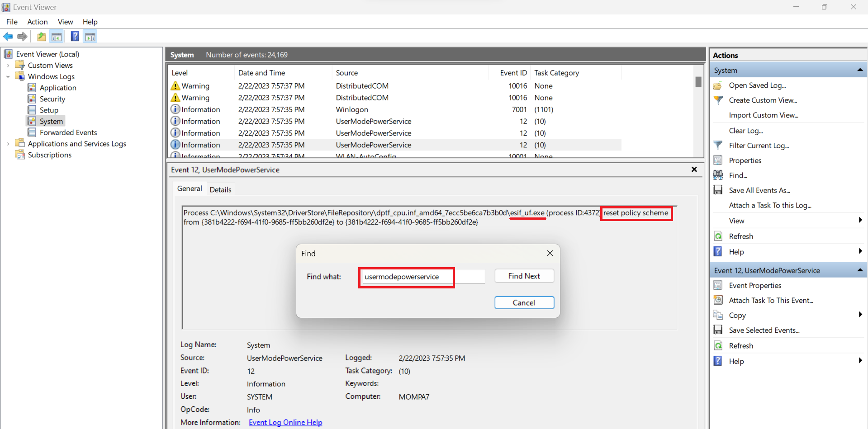This screenshot has width=868, height=429.
Task: Click the Event Viewer (Local) root icon
Action: click(x=8, y=54)
